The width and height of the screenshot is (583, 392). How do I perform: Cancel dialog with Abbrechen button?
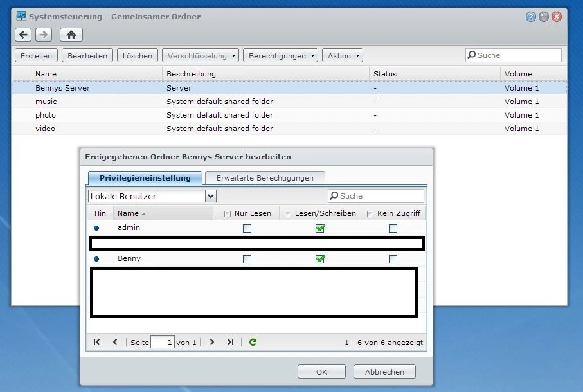[x=384, y=371]
